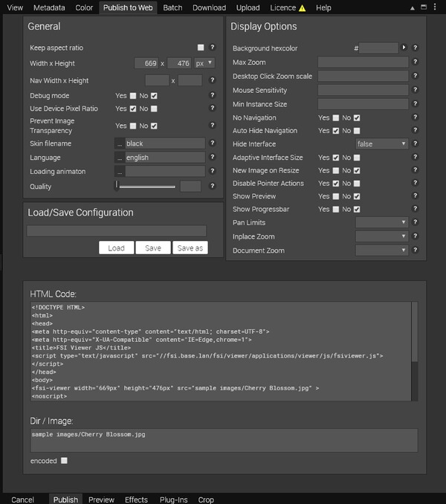Viewport: 446px width, 504px height.
Task: Set Use Device Pixel Ratio to No
Action: (154, 109)
